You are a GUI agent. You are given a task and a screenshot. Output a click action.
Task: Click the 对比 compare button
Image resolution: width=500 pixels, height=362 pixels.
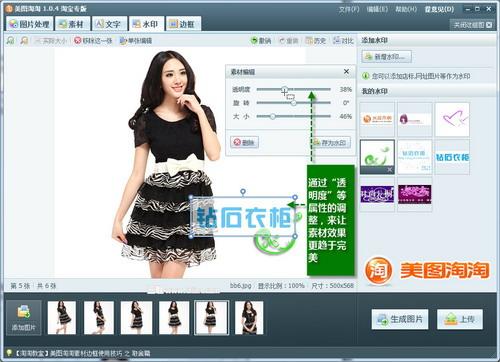tap(343, 41)
